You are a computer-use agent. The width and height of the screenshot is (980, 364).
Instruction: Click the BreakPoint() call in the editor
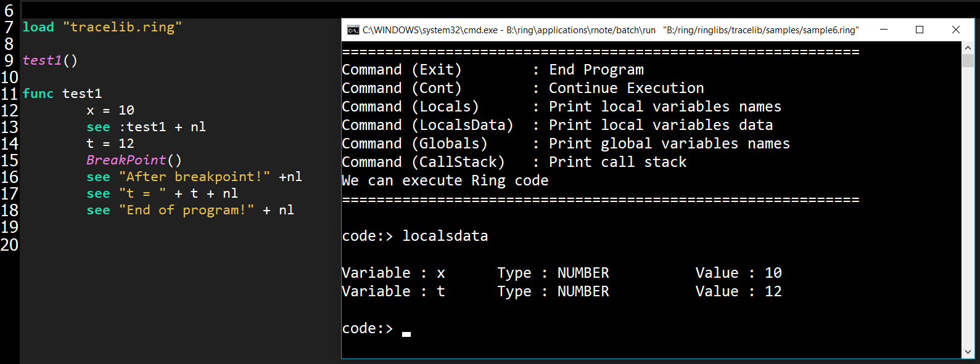click(134, 160)
